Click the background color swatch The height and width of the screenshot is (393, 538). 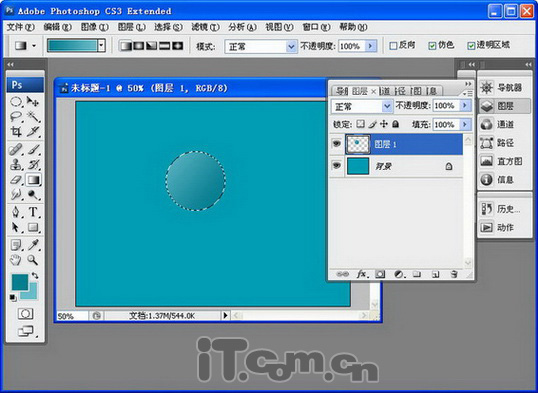coord(33,294)
